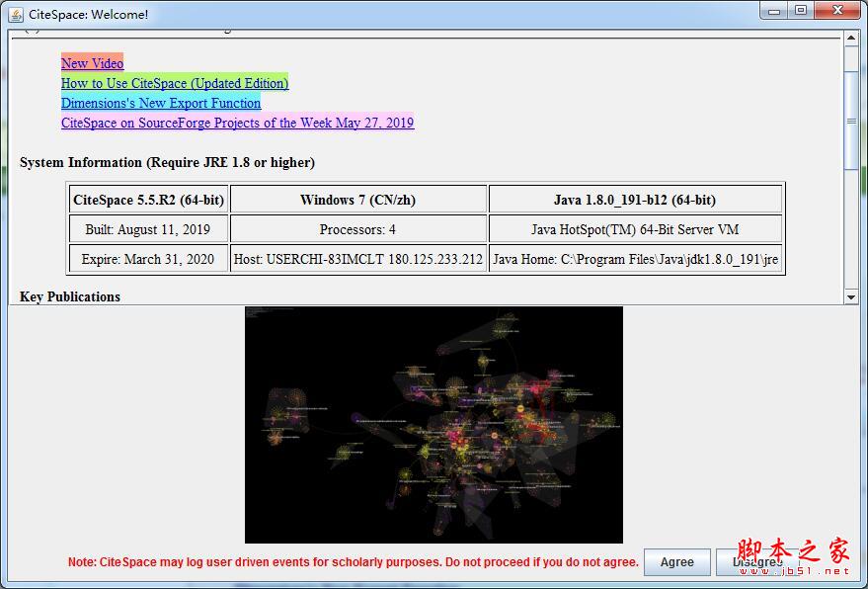This screenshot has width=868, height=589.
Task: Close the CiteSpace Welcome window
Action: tap(837, 11)
